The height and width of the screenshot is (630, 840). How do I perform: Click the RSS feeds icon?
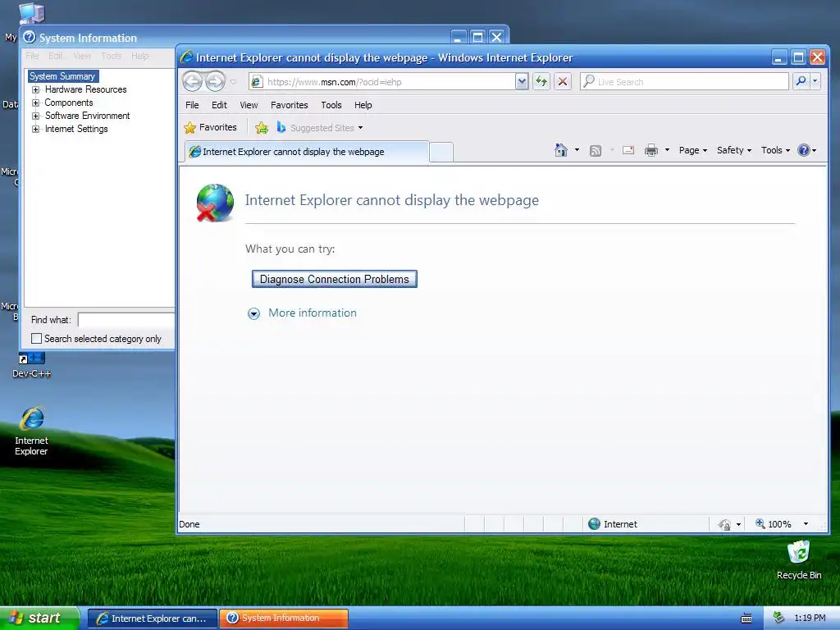click(x=596, y=151)
